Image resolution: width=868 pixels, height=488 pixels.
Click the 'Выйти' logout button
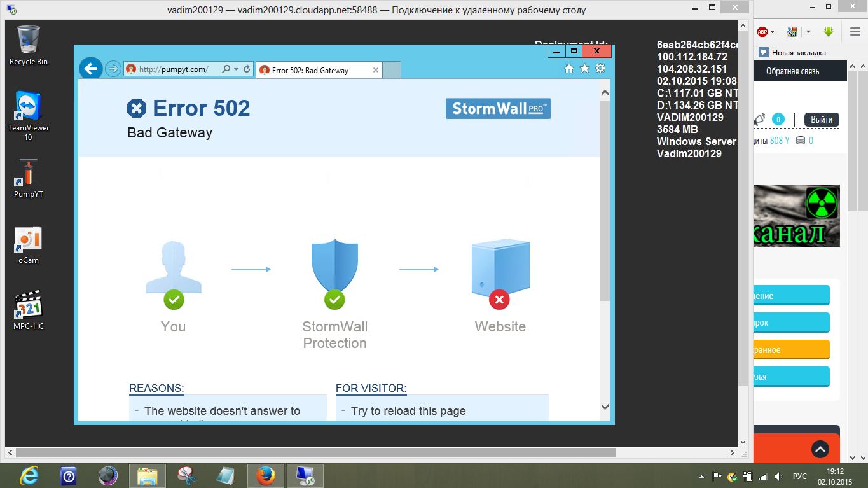coord(822,120)
